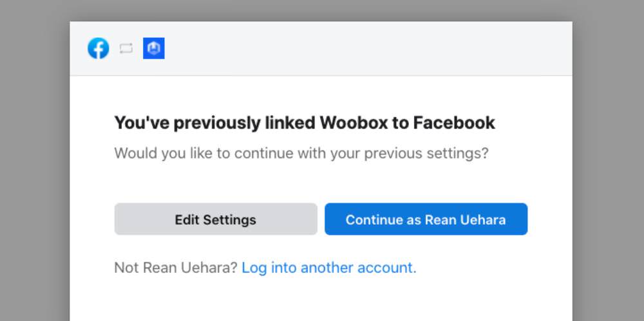Open Edit Settings for the linked app

216,219
